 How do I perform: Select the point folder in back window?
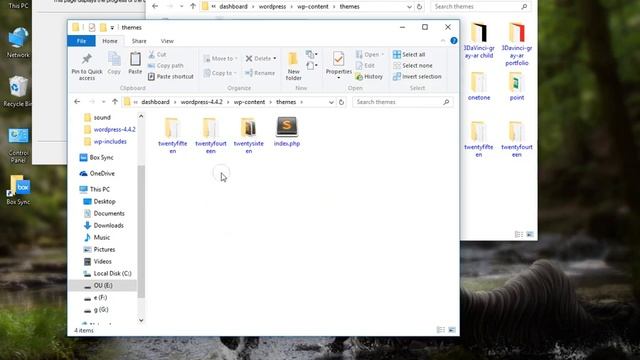517,87
